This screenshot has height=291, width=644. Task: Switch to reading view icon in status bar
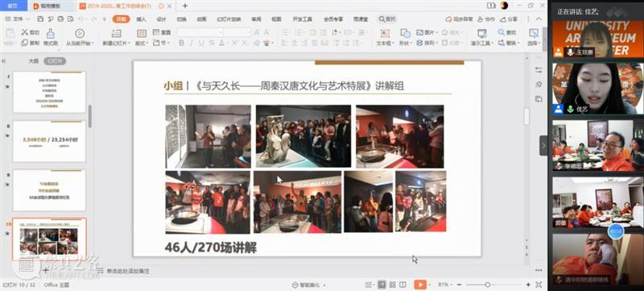tap(402, 285)
